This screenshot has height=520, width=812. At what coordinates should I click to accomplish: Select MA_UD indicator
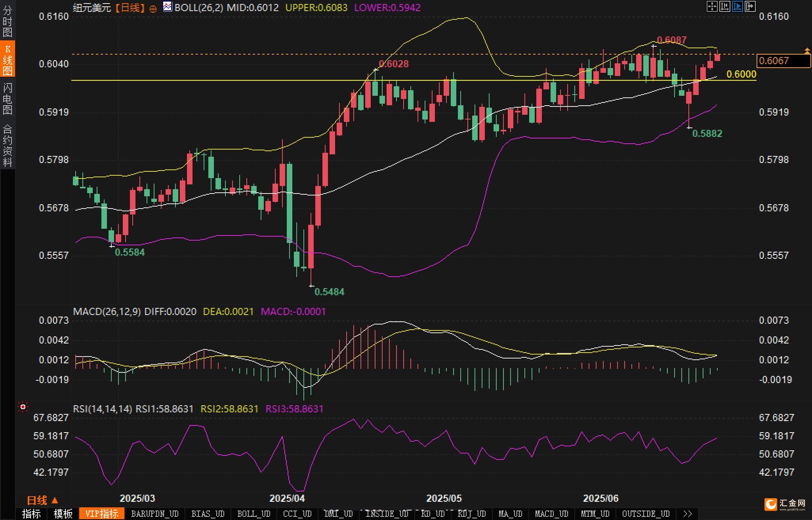click(510, 514)
